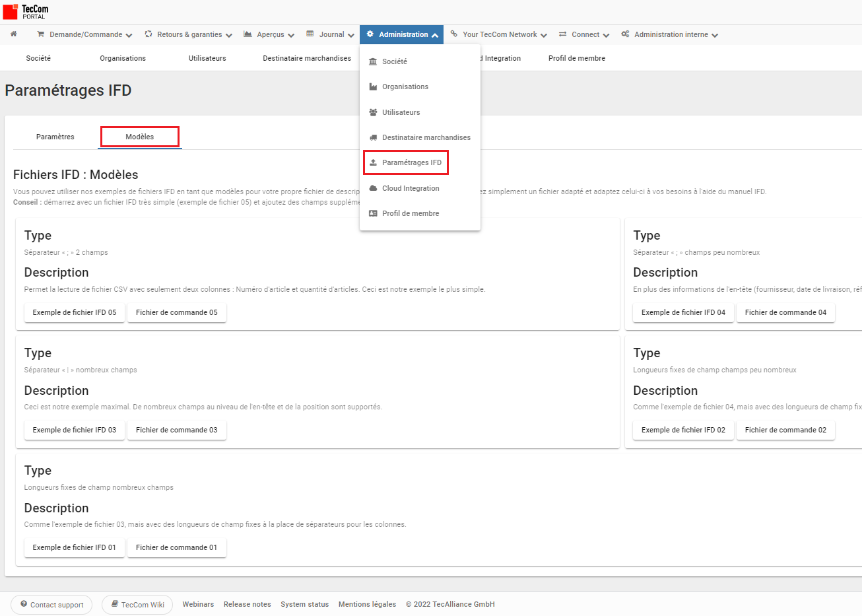The height and width of the screenshot is (616, 862).
Task: Click the TecCom Portal logo
Action: point(26,12)
